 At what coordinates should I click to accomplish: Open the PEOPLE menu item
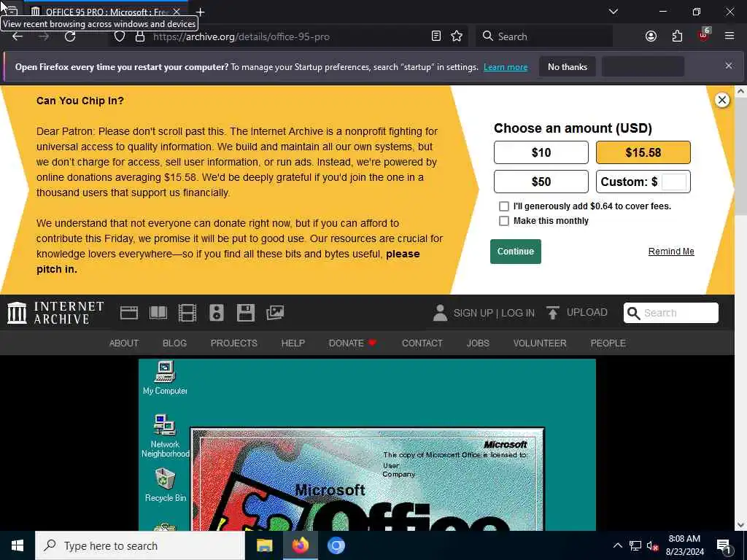[608, 343]
